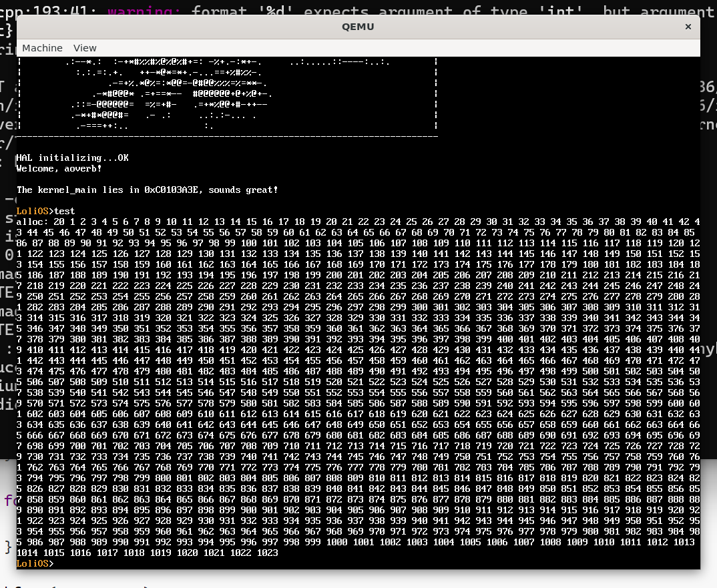717x588 pixels.
Task: Click the final number 1023 in output
Action: click(267, 553)
